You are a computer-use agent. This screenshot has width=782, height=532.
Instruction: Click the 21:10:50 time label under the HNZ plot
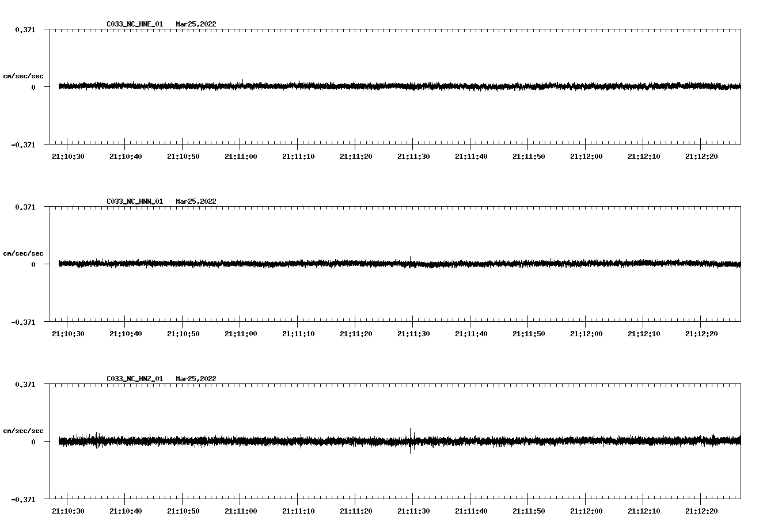(x=183, y=511)
